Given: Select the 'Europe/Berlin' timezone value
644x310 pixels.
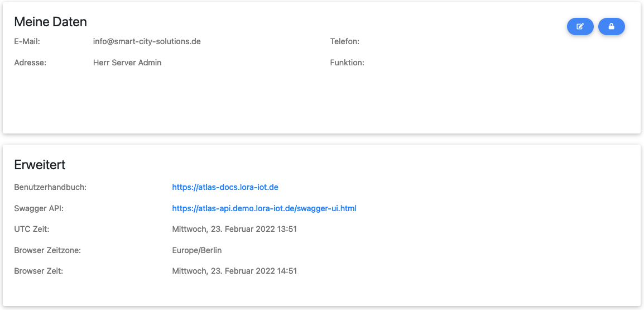Looking at the screenshot, I should [x=197, y=250].
